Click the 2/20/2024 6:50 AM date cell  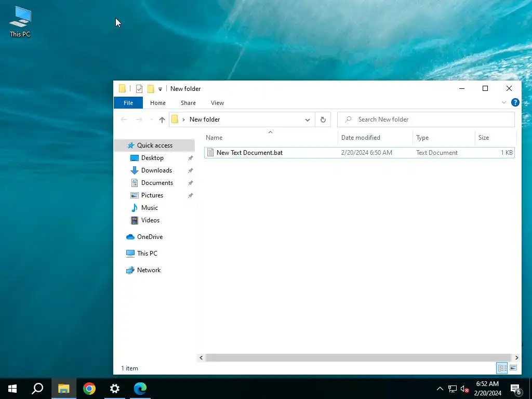366,153
